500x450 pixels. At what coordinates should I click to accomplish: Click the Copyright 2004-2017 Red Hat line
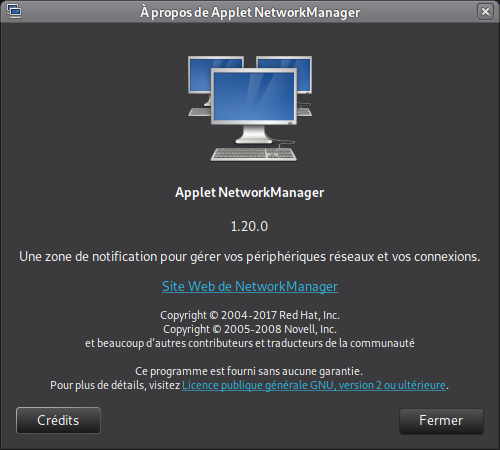coord(250,315)
